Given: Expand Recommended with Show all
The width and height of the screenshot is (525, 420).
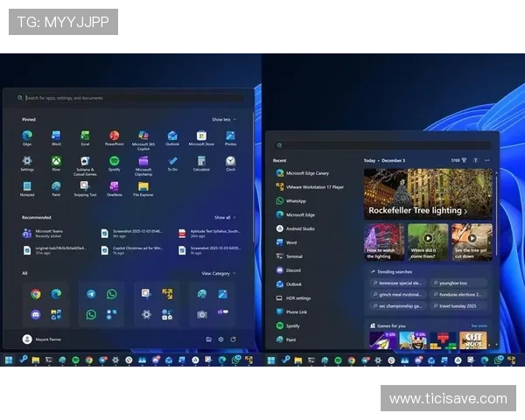Looking at the screenshot, I should [x=225, y=217].
